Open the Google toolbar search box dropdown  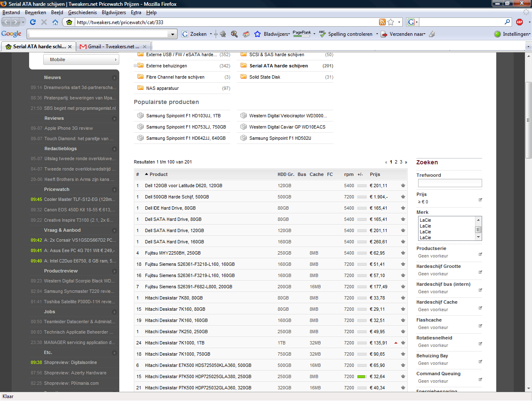coord(173,34)
